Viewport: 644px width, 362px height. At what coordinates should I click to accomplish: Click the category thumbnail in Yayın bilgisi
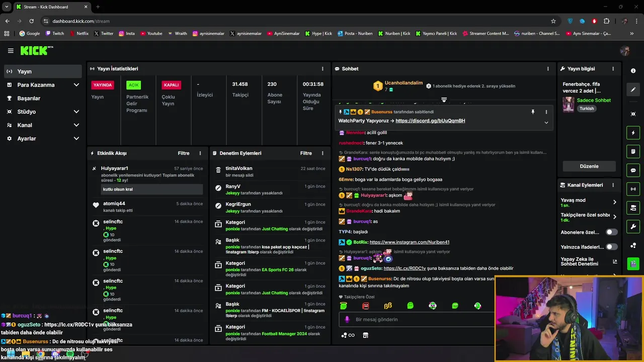pyautogui.click(x=569, y=104)
